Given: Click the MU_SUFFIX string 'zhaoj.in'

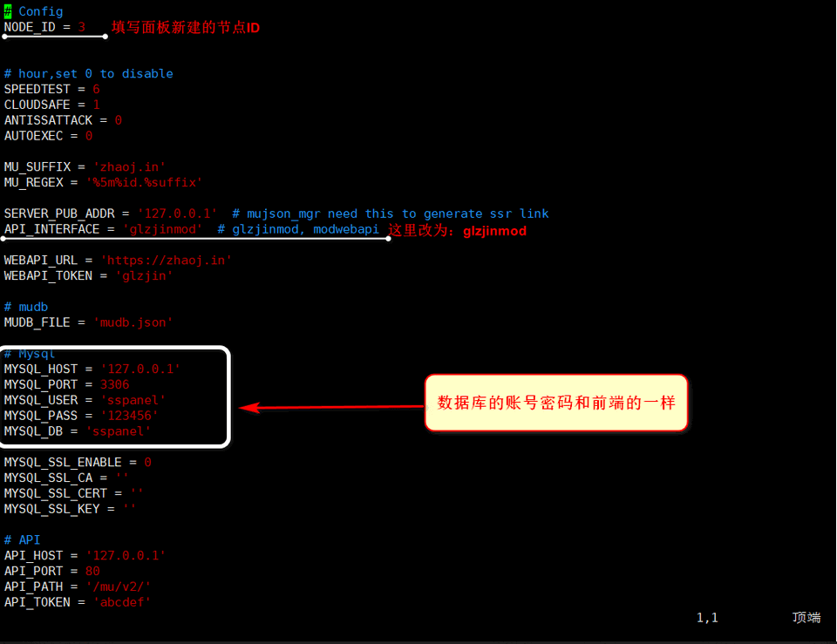Looking at the screenshot, I should coord(130,167).
